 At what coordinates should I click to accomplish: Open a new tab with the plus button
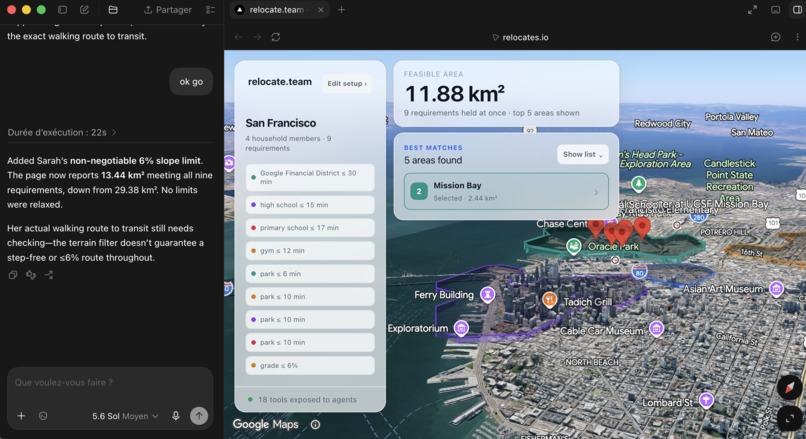341,10
